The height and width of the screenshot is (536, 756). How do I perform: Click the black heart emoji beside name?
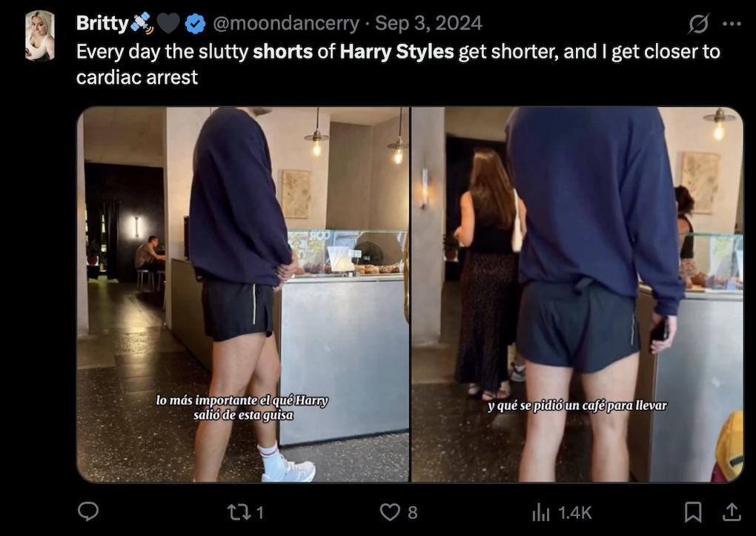click(x=168, y=24)
